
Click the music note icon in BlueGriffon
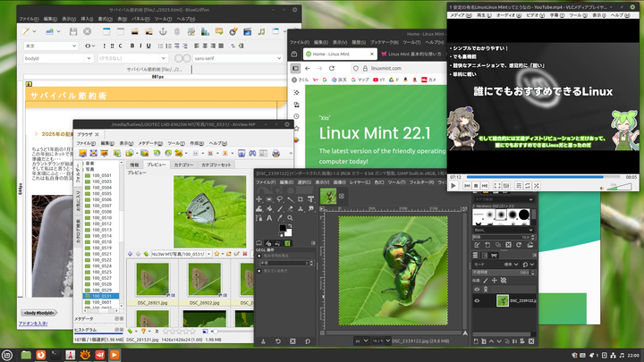click(x=261, y=31)
